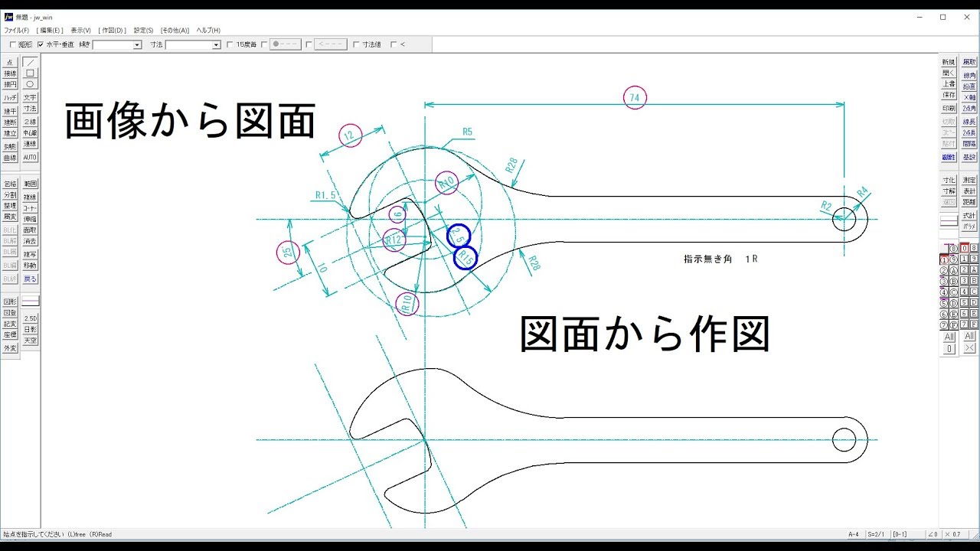Open the その他(A) menu
This screenshot has height=551, width=980.
coord(175,30)
